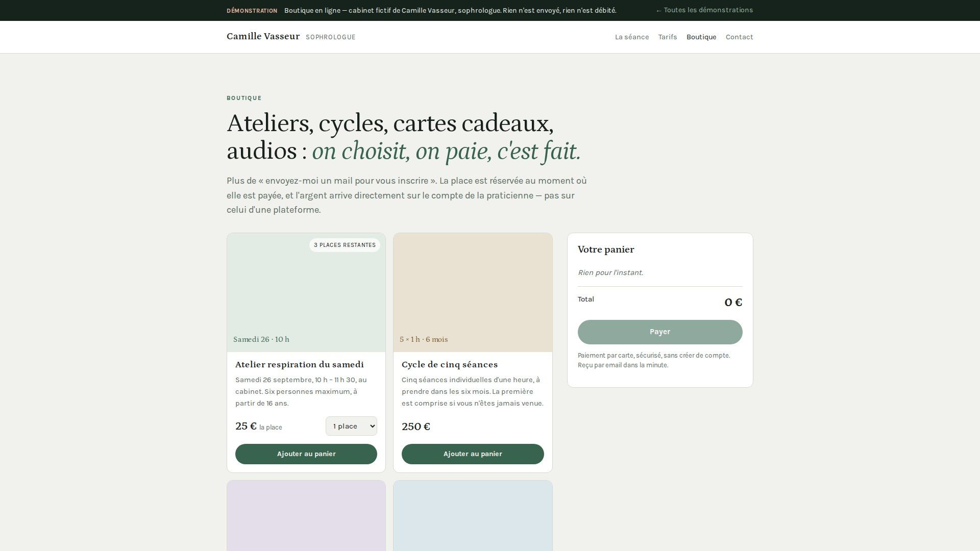Click the green Atelier respiration card image

point(306,292)
